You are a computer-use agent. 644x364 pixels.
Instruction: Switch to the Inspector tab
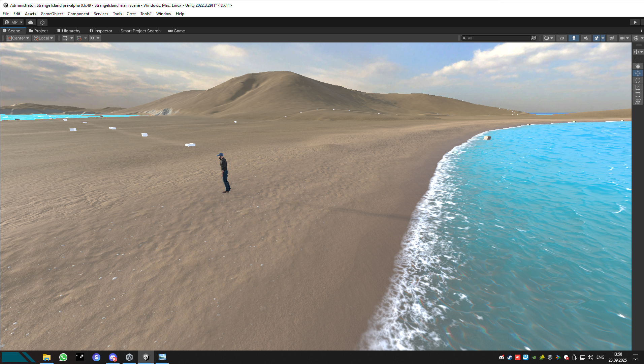pyautogui.click(x=101, y=31)
